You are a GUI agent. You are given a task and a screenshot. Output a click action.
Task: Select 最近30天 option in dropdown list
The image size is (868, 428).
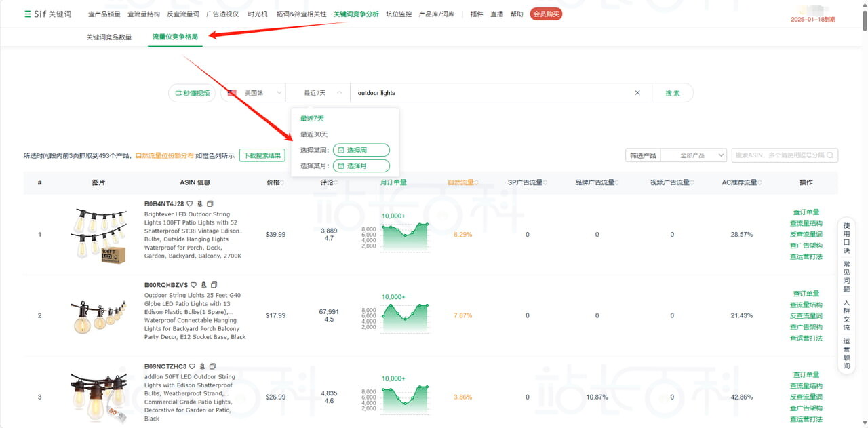coord(314,134)
